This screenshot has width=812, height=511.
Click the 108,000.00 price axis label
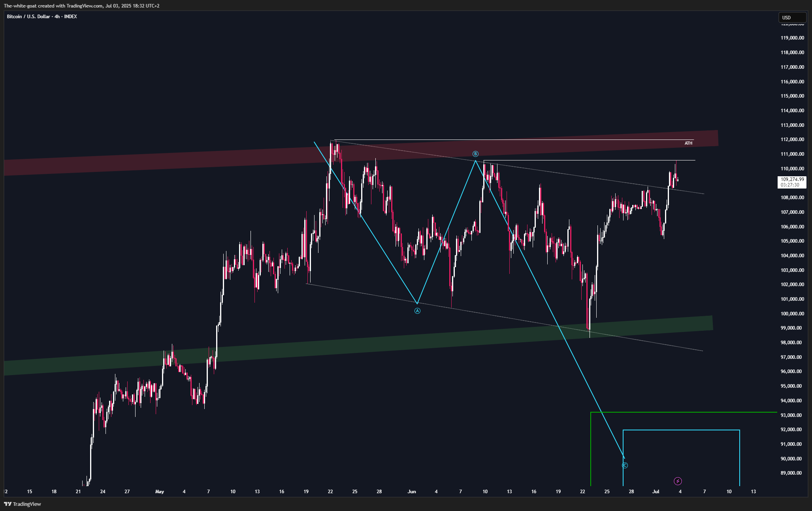pyautogui.click(x=792, y=198)
